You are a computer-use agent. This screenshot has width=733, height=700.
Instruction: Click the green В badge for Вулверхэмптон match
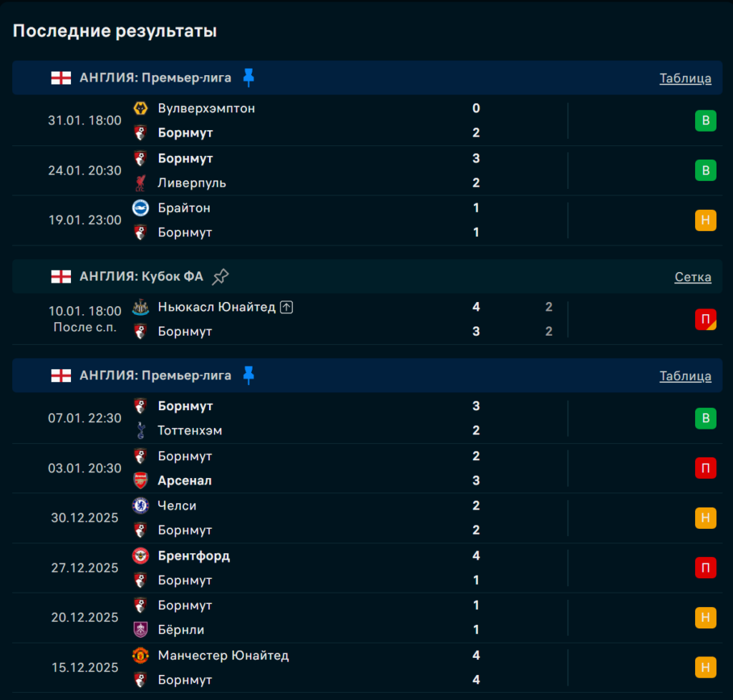point(705,121)
